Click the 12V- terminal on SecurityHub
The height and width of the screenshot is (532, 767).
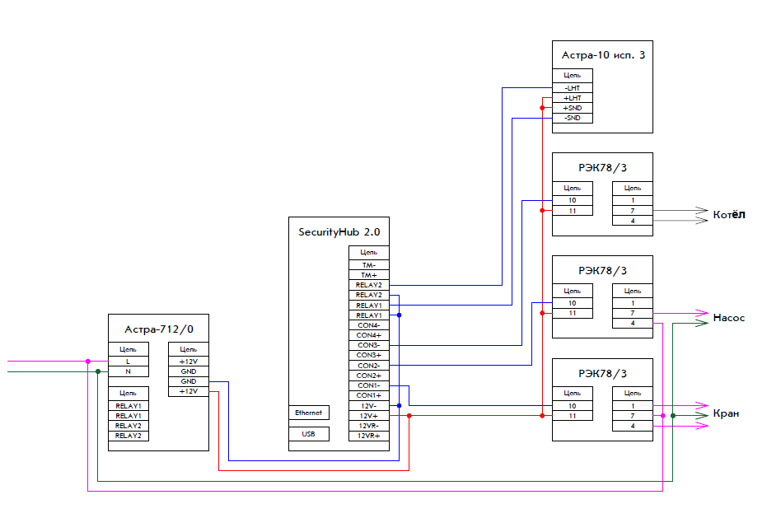click(368, 405)
